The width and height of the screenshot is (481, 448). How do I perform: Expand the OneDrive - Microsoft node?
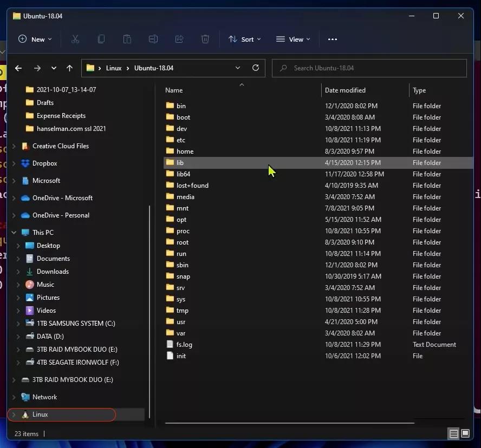pyautogui.click(x=14, y=198)
